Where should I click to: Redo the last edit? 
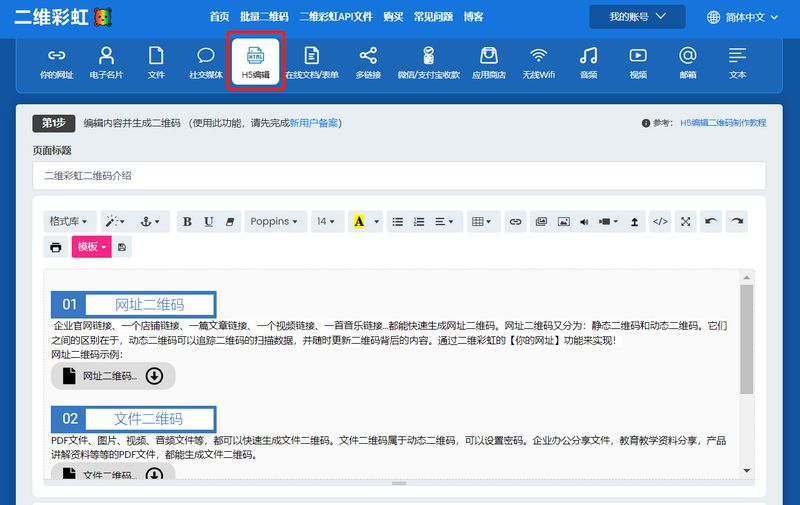[x=737, y=221]
